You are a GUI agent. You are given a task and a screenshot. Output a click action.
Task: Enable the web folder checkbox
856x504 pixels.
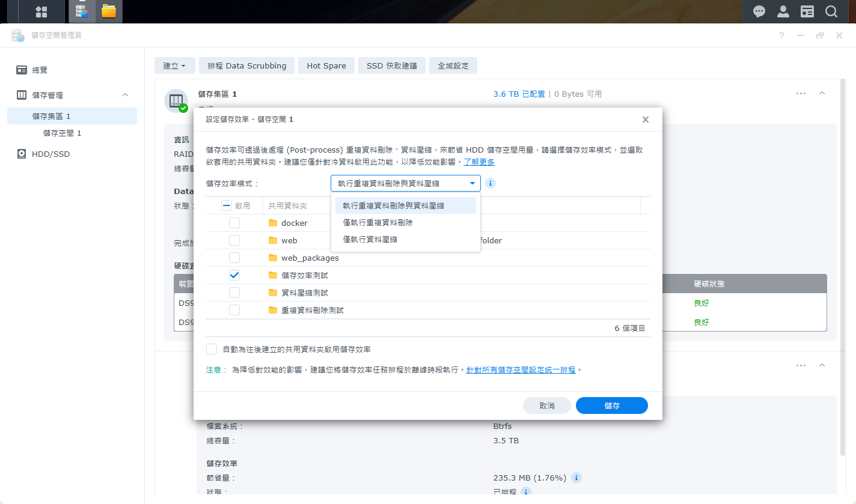[234, 240]
